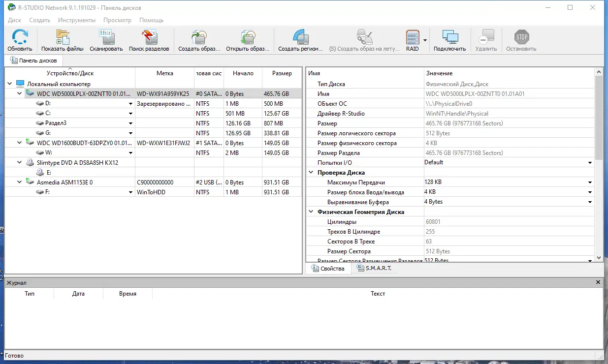Image resolution: width=608 pixels, height=364 pixels.
Task: Open the Создать menu
Action: (40, 20)
